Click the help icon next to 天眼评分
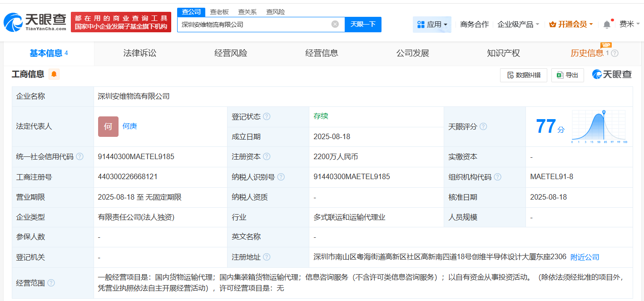This screenshot has width=644, height=301. click(484, 126)
